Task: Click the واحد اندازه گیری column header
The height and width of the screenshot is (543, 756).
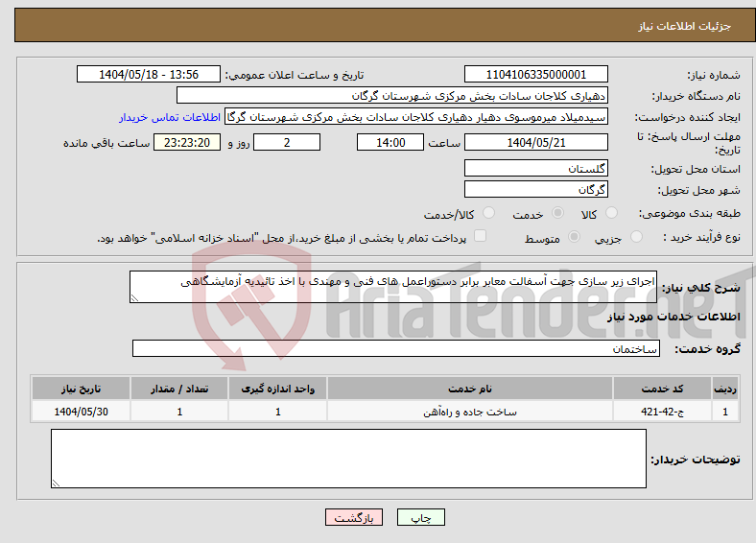Action: tap(277, 389)
